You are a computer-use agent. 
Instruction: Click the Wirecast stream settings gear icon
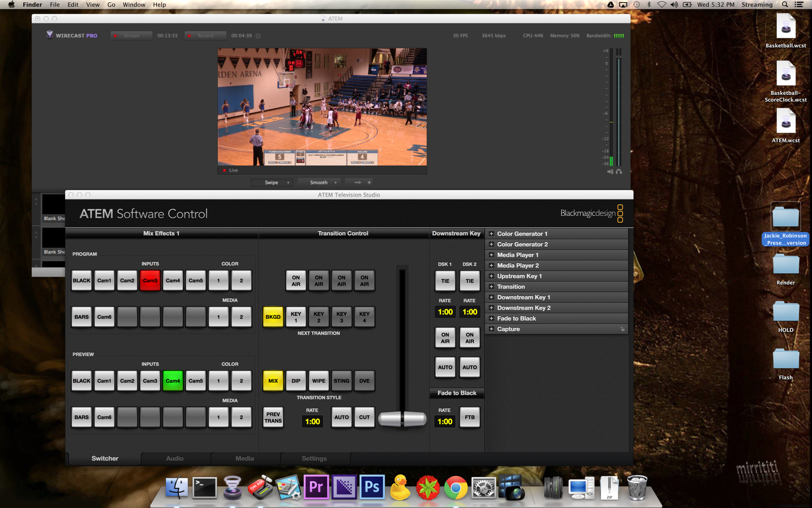click(x=258, y=36)
